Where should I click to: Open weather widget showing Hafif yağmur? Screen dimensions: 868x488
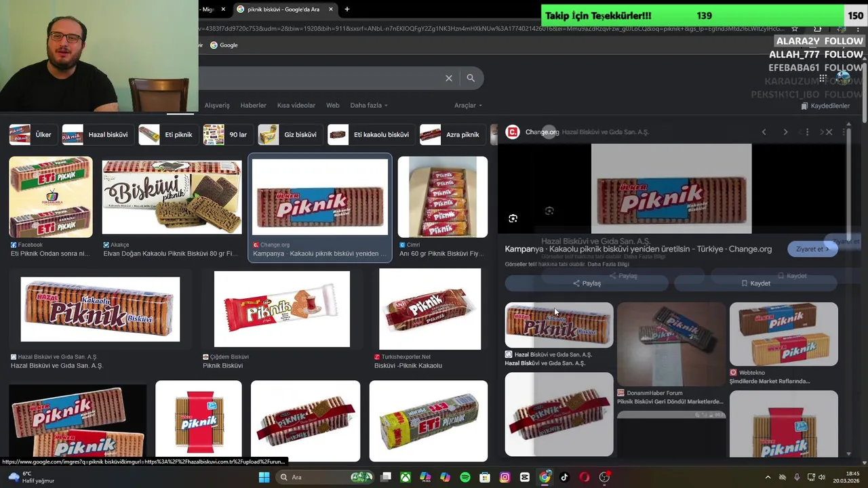click(31, 477)
